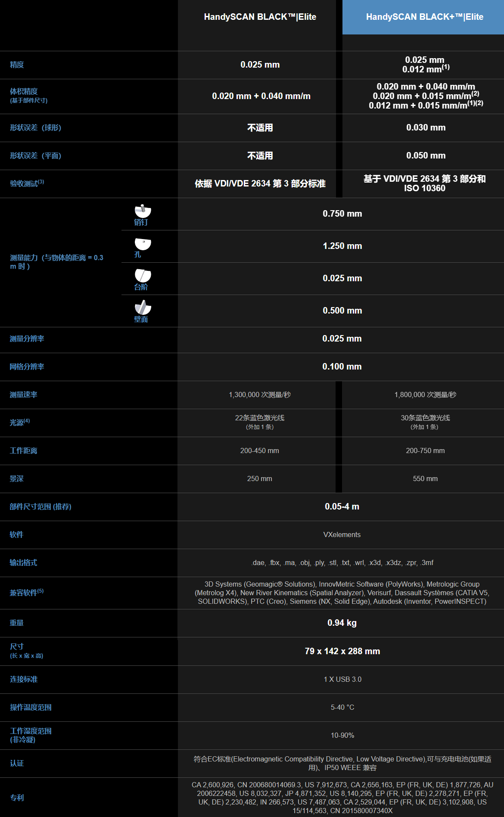The width and height of the screenshot is (504, 817).
Task: Click the 精度 row label
Action: point(17,65)
